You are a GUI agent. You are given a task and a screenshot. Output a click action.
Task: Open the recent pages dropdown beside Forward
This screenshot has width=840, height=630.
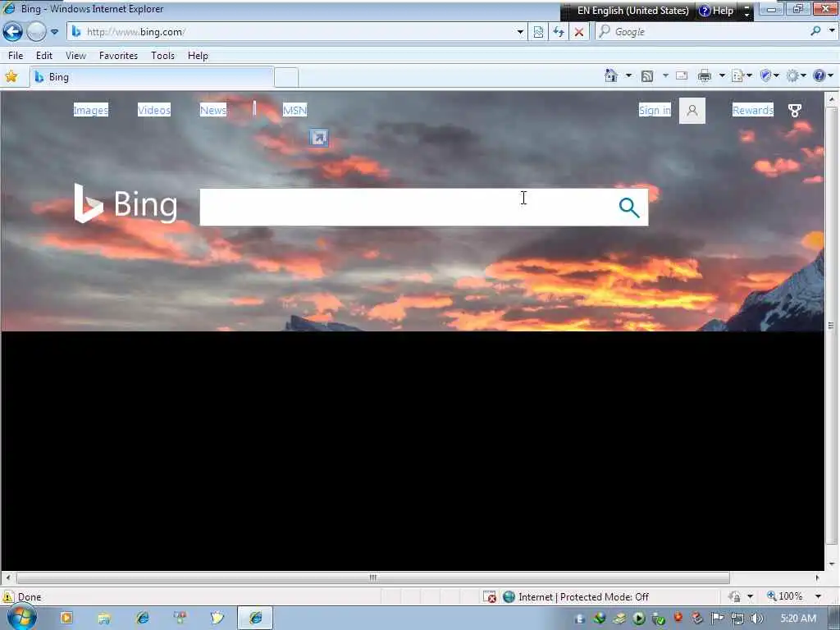[55, 32]
